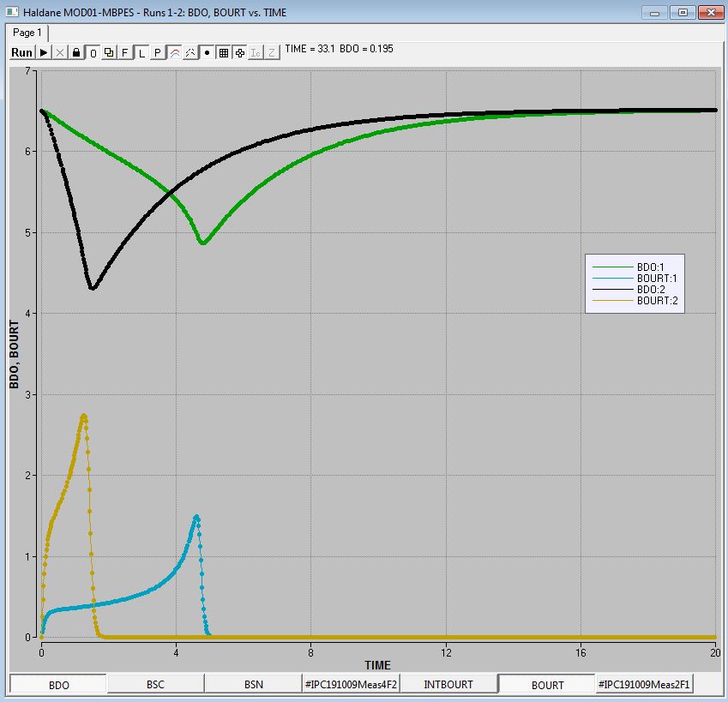Click the dotted scatter curve icon

[x=190, y=53]
